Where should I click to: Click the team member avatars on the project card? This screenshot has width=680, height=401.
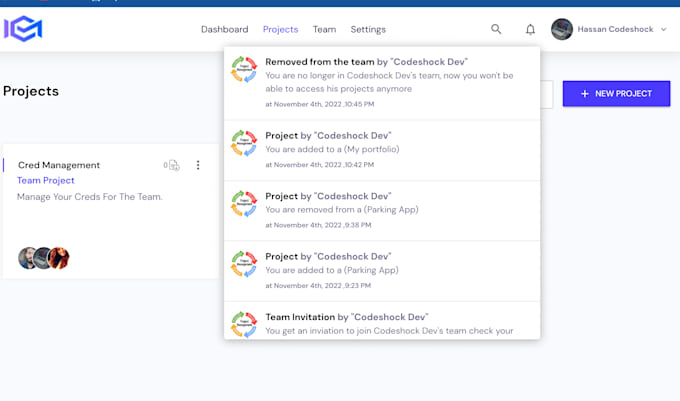coord(44,258)
